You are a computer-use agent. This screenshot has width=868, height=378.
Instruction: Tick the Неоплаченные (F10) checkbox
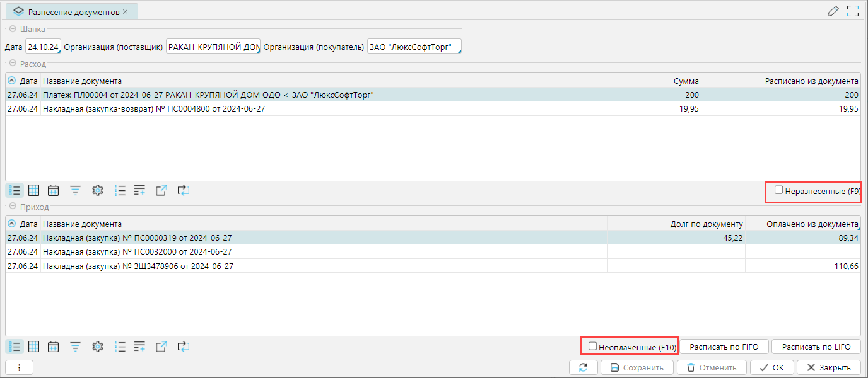(592, 346)
